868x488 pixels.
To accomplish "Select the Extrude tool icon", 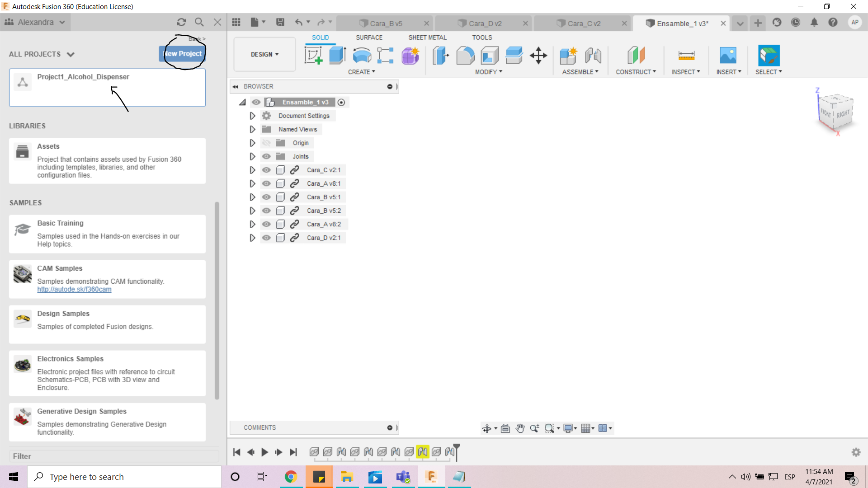I will (337, 56).
